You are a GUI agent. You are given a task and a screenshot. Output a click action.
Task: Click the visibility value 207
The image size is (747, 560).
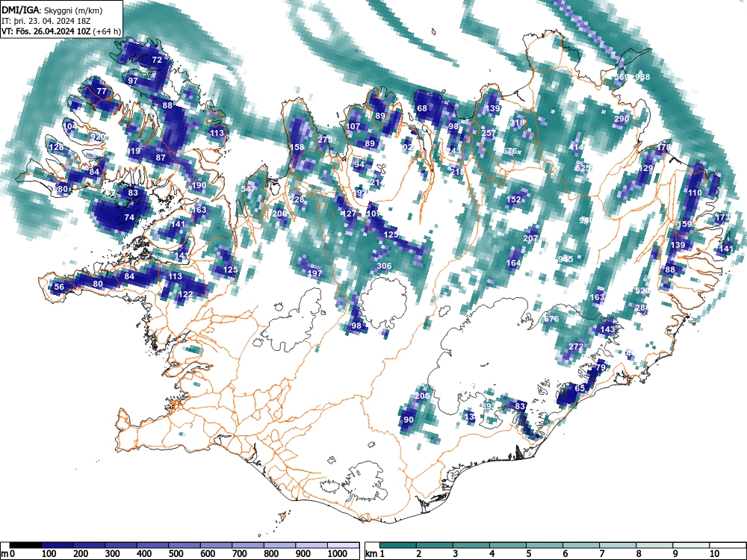(x=530, y=239)
